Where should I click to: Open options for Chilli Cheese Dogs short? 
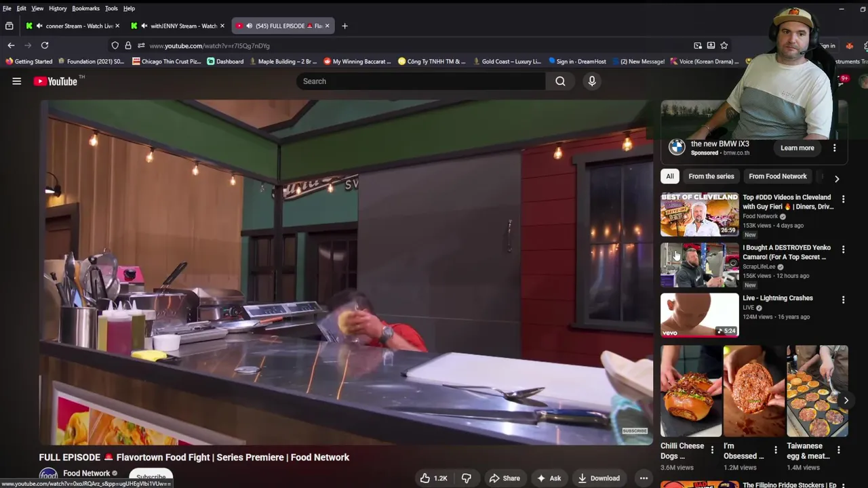[x=712, y=449]
